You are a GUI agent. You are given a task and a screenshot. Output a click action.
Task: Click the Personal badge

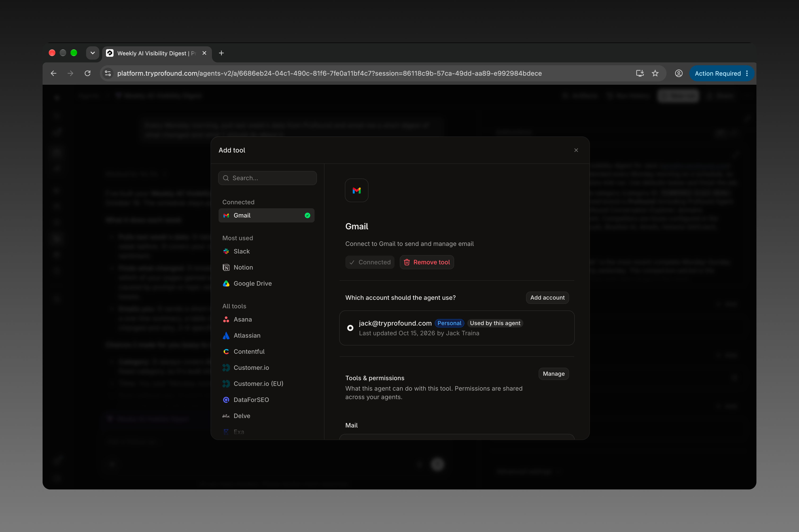[x=449, y=323]
